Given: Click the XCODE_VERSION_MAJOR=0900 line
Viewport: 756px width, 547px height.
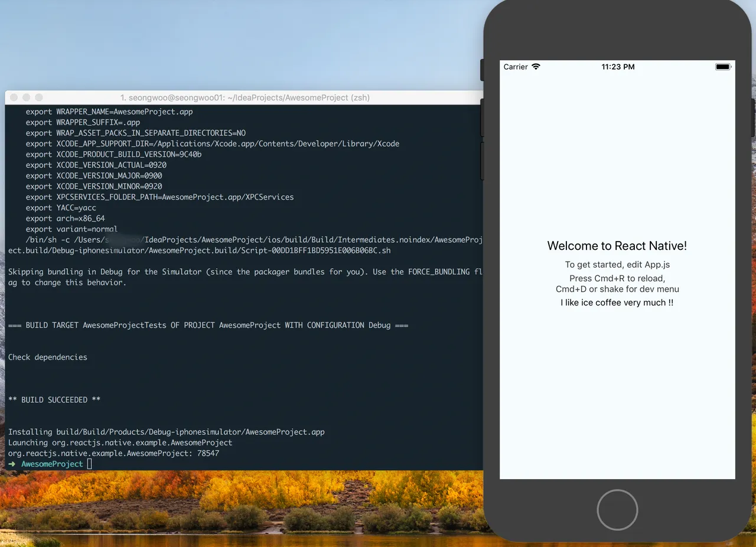Looking at the screenshot, I should pyautogui.click(x=94, y=175).
